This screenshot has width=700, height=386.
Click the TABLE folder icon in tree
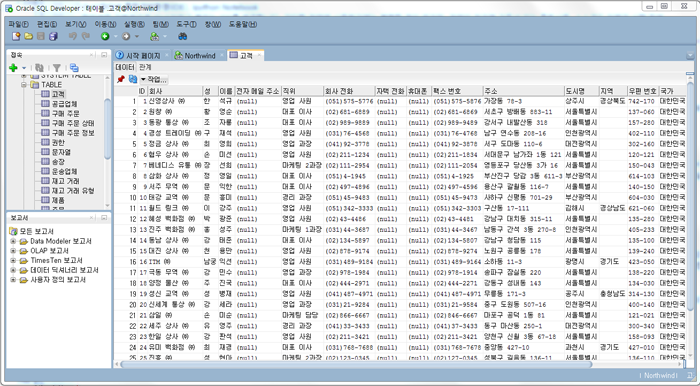point(34,85)
